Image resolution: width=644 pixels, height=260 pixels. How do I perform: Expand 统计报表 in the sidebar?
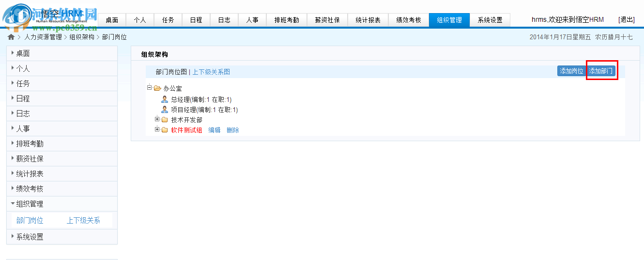62,174
